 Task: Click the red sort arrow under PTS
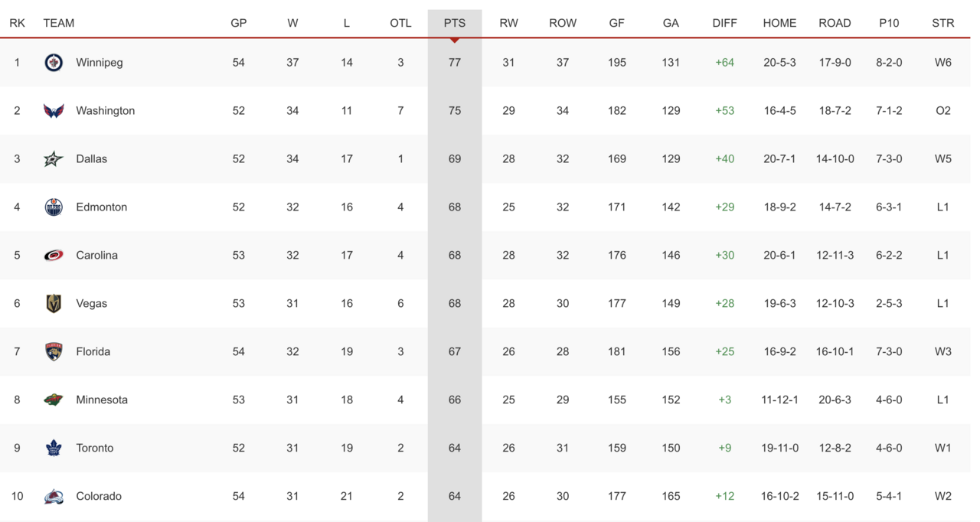455,40
